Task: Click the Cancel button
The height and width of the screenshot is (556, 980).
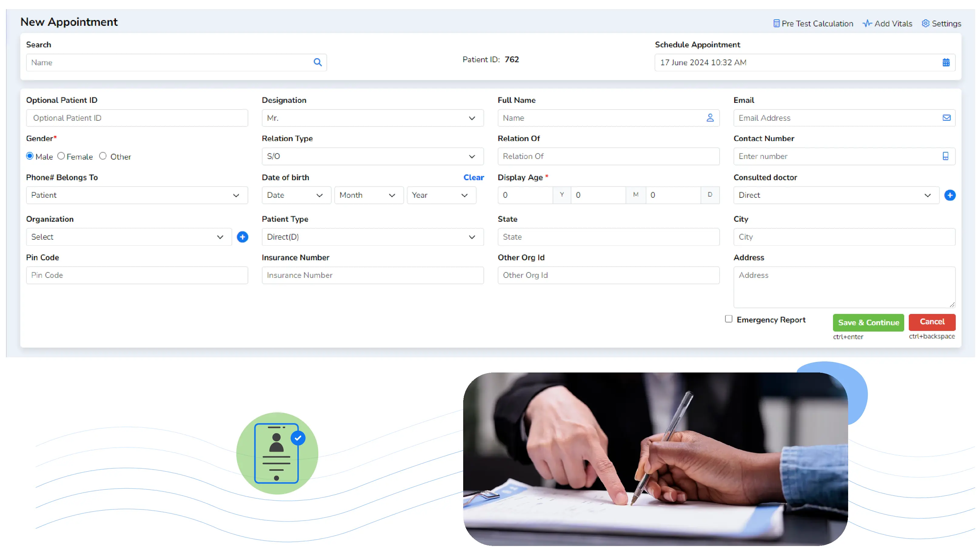Action: (932, 322)
